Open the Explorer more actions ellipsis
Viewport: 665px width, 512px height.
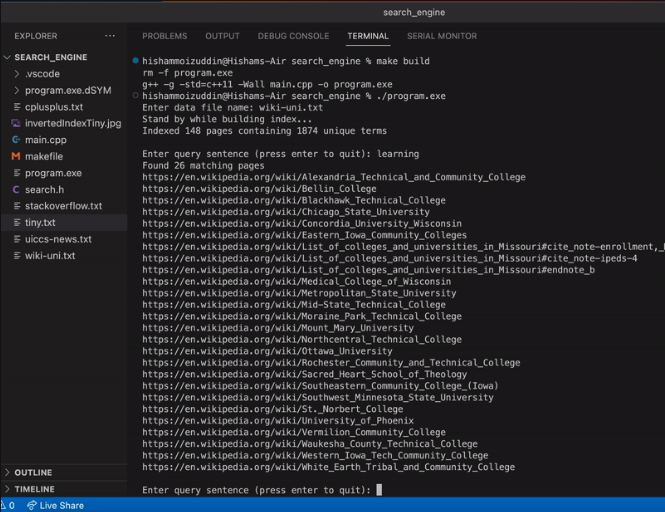coord(110,36)
